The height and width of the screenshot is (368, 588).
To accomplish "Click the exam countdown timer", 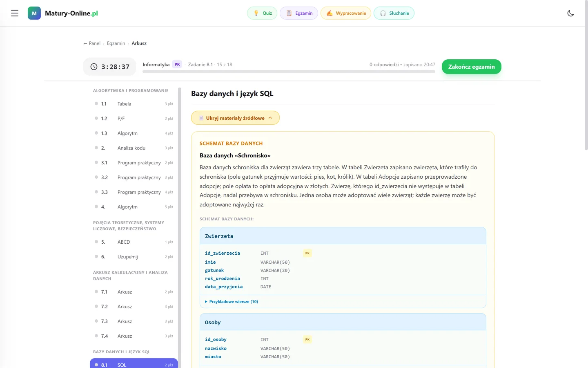I will click(x=110, y=67).
